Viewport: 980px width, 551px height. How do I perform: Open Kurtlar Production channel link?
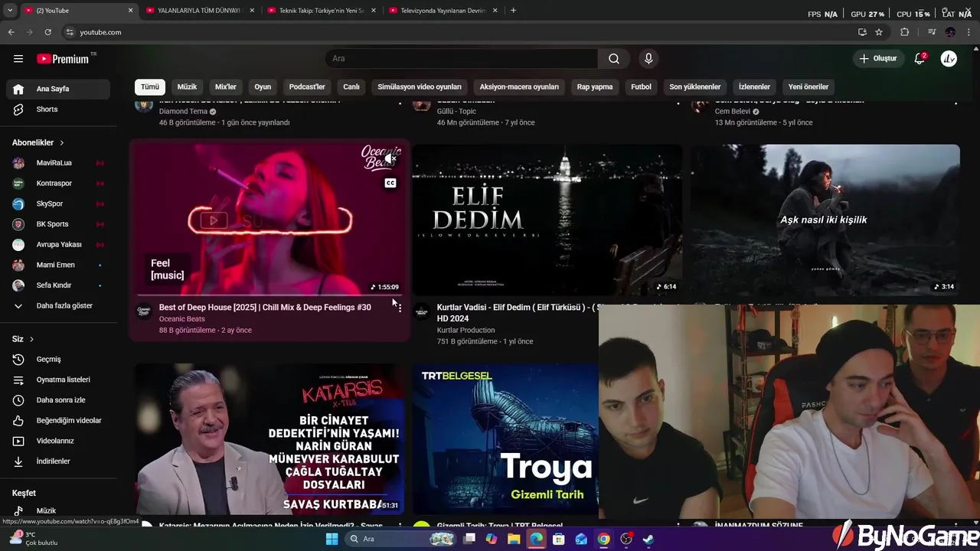pyautogui.click(x=465, y=331)
